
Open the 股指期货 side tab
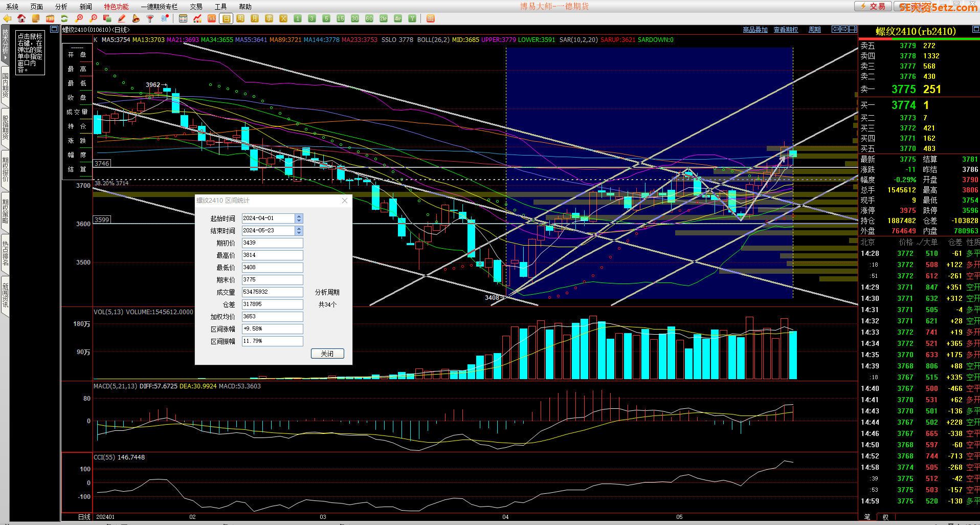(5, 128)
